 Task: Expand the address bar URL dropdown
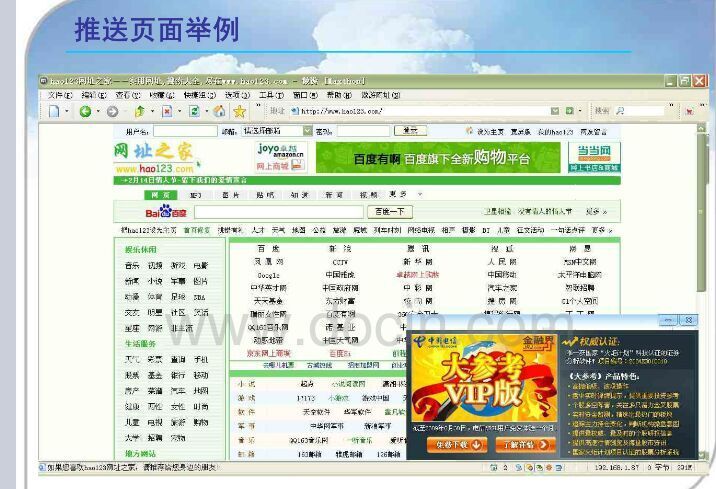555,110
